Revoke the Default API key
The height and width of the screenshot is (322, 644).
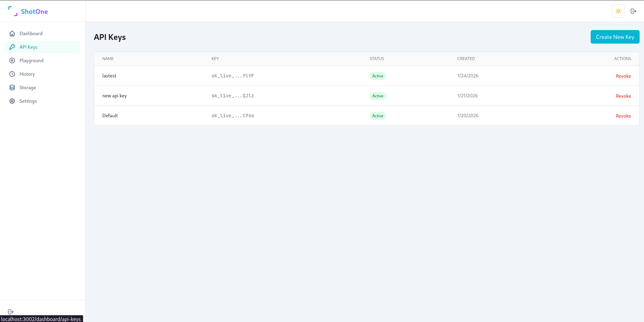[623, 116]
